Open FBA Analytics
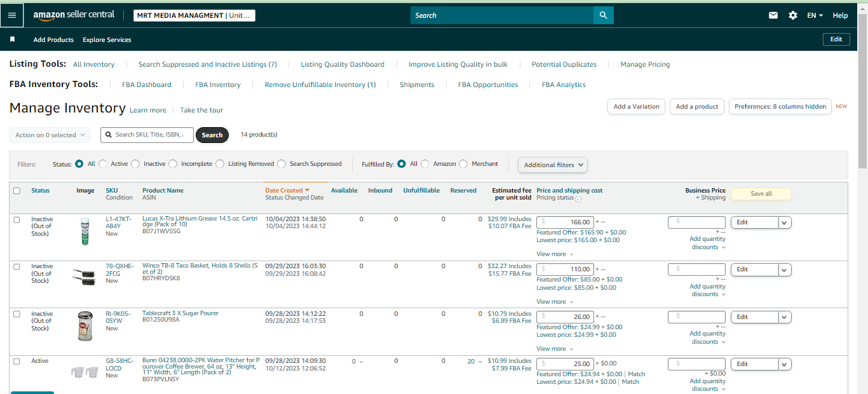The height and width of the screenshot is (394, 868). click(x=564, y=85)
